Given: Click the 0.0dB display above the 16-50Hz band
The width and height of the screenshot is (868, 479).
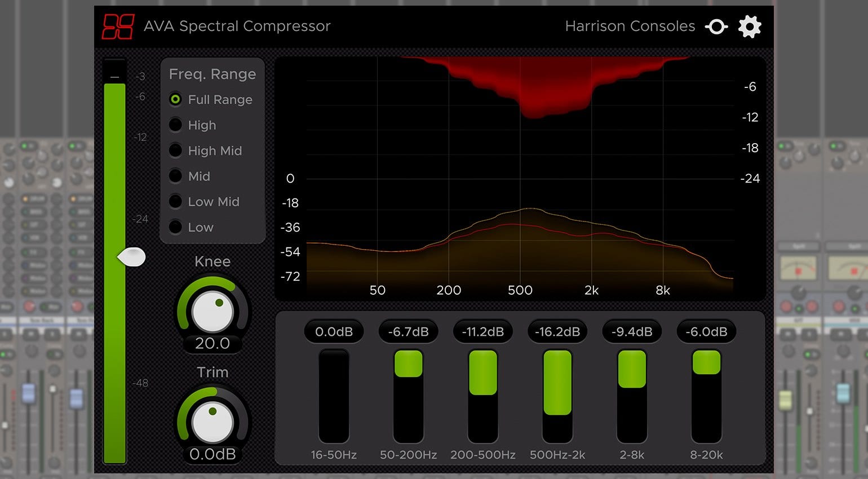Looking at the screenshot, I should [333, 331].
